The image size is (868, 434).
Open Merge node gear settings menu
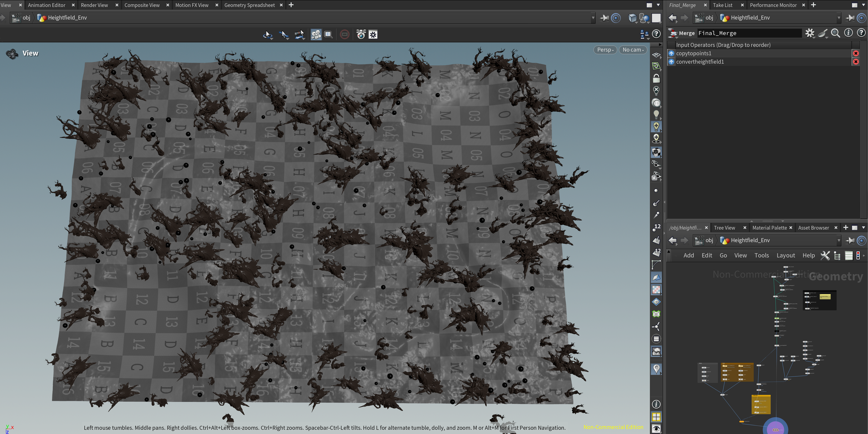tap(809, 33)
